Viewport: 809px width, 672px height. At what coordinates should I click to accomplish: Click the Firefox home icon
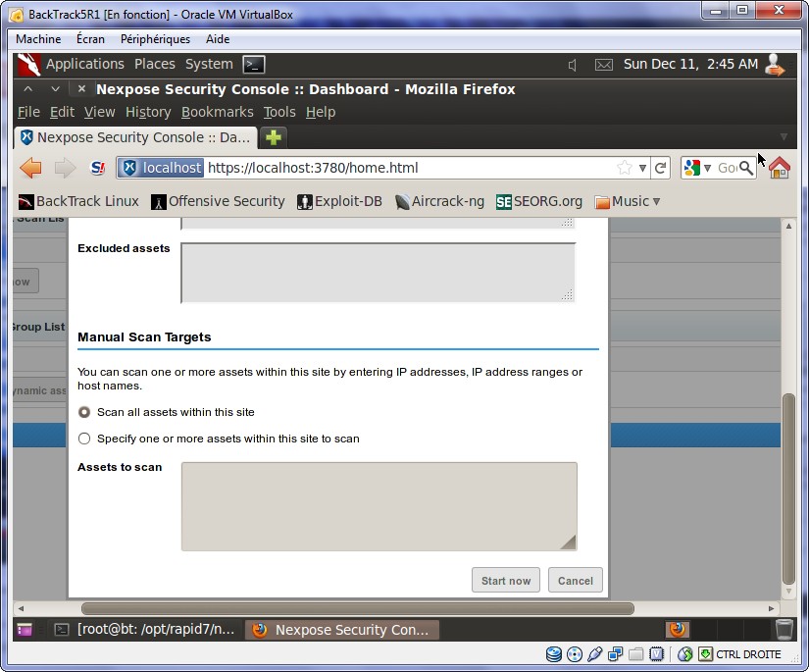tap(779, 168)
